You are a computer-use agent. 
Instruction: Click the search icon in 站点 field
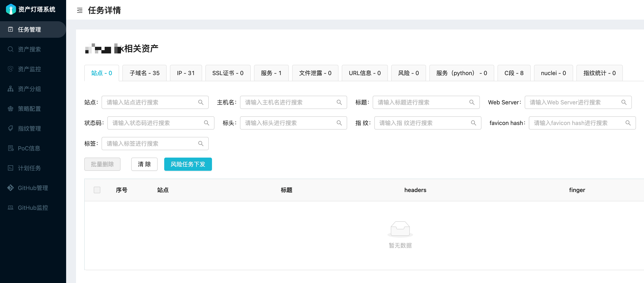tap(201, 102)
